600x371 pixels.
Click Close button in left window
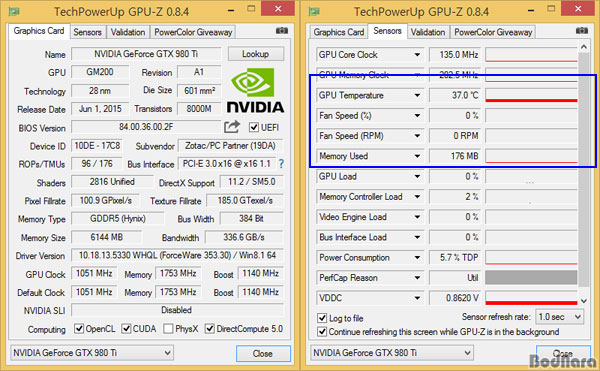point(263,353)
